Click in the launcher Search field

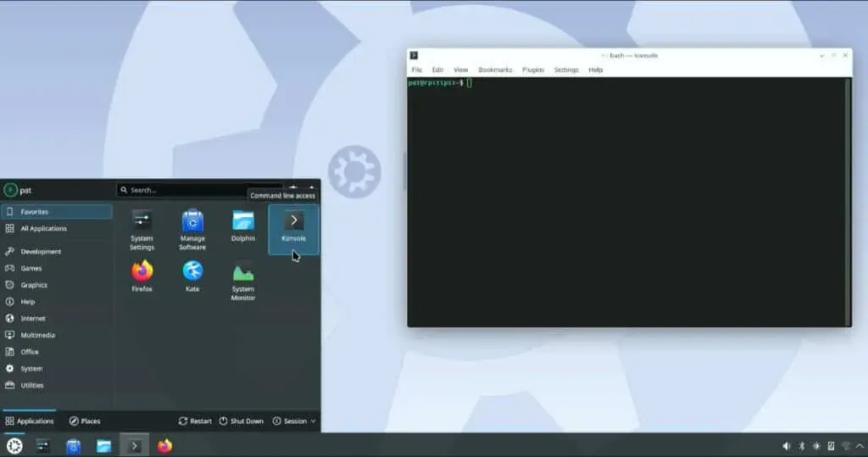point(200,190)
